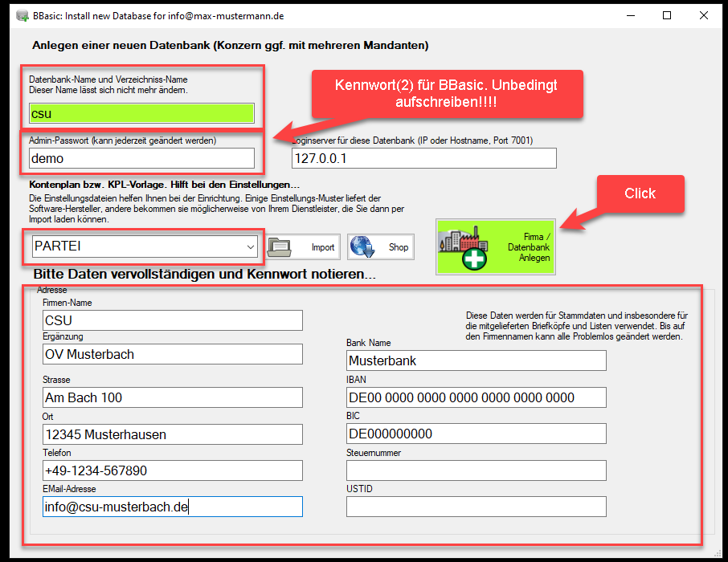
Task: Click the BIC field DE000000000
Action: [476, 434]
